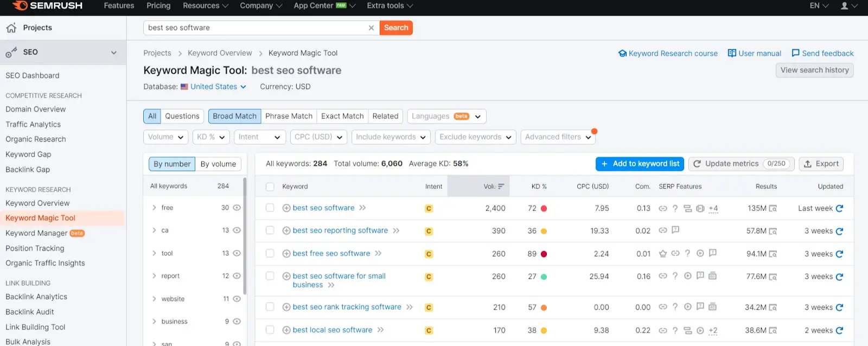View SERP snapshot for 57.8M results
The image size is (868, 346).
(x=773, y=231)
